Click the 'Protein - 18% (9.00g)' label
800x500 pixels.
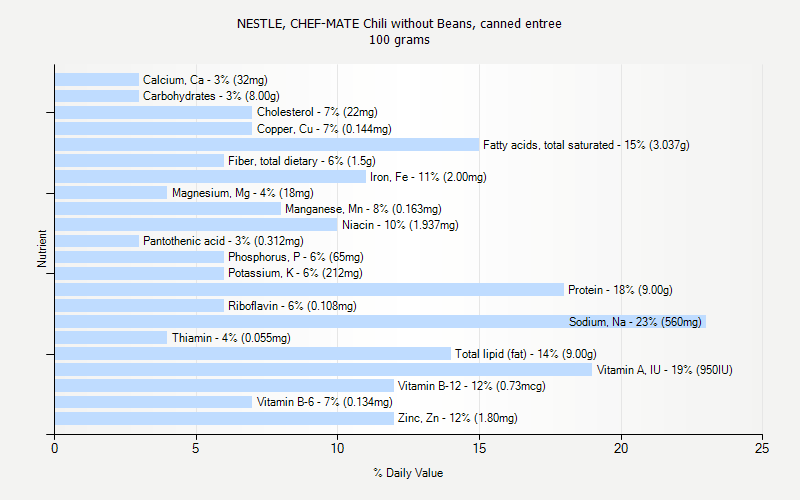(620, 290)
